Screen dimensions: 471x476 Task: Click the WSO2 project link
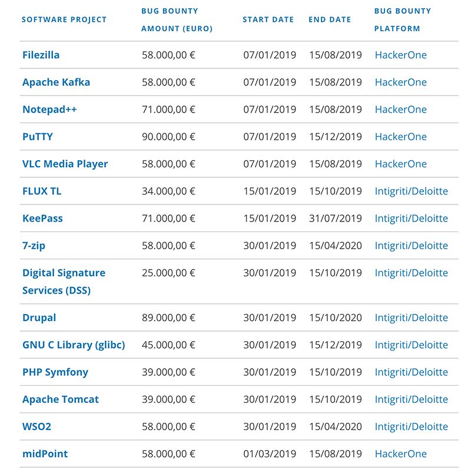click(37, 427)
